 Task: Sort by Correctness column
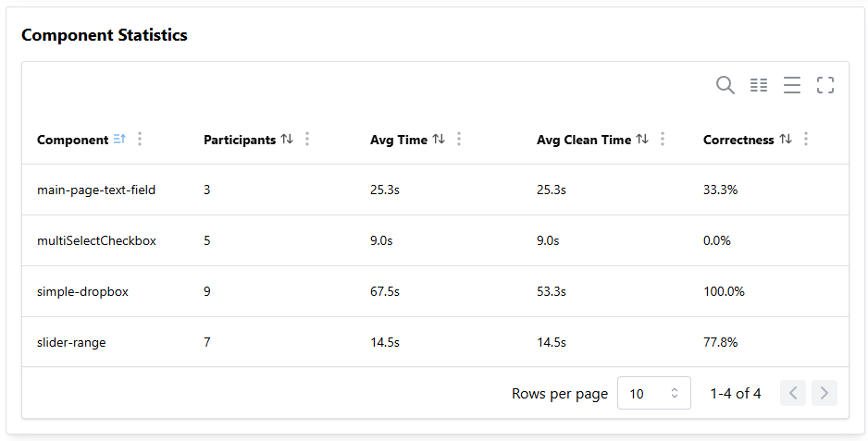pos(786,139)
